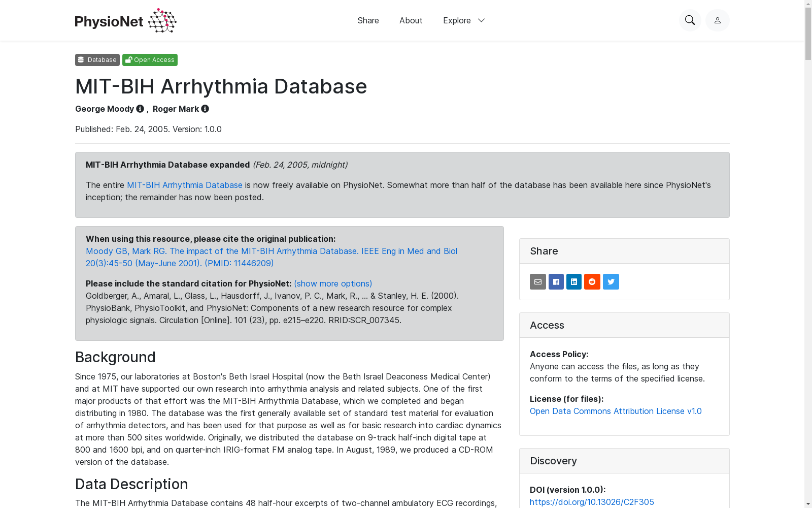Click the info icon next to Roger Mark

click(205, 109)
